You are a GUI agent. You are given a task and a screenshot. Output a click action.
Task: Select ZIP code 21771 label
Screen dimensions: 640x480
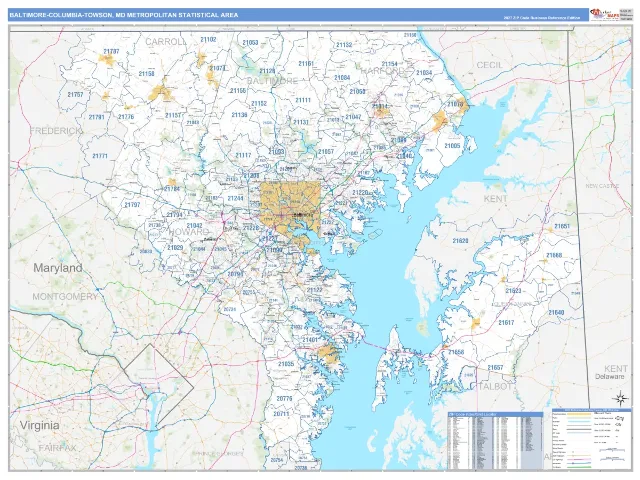100,156
